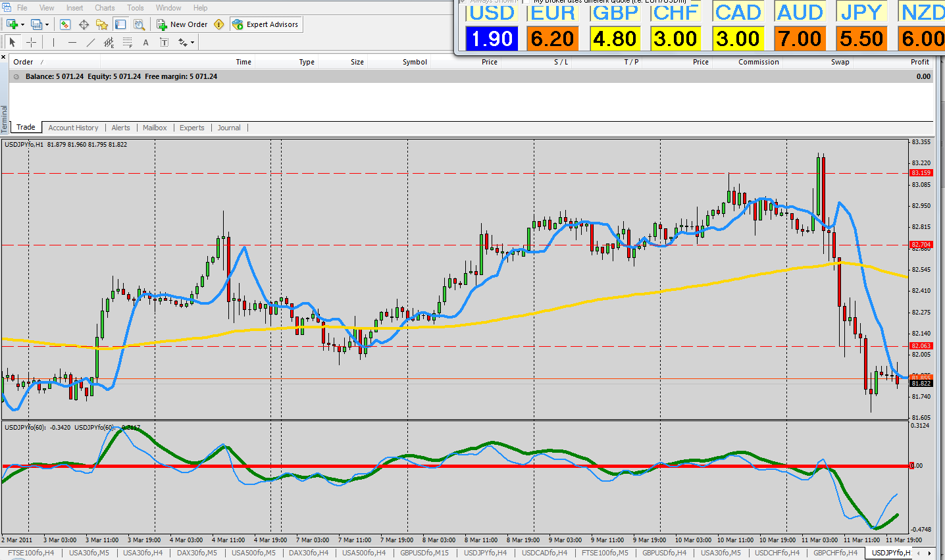Open the DAX30fo,M5 chart tab
Image resolution: width=945 pixels, height=560 pixels.
197,553
